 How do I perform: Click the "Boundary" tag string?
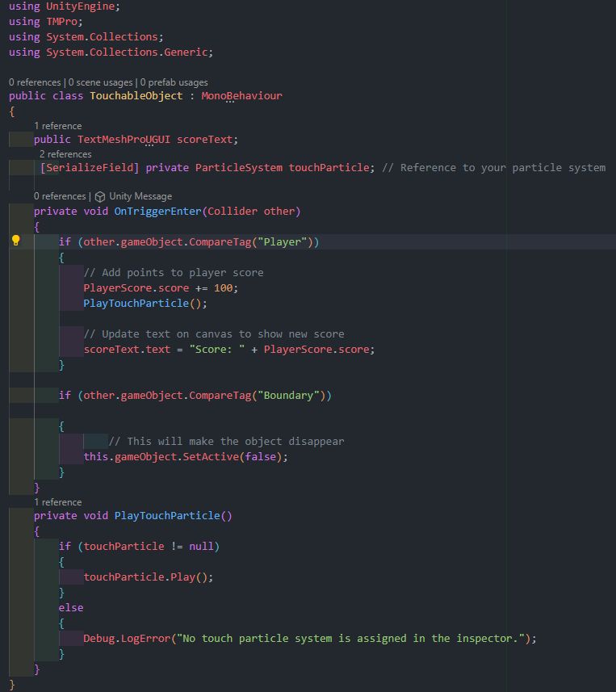pyautogui.click(x=295, y=396)
